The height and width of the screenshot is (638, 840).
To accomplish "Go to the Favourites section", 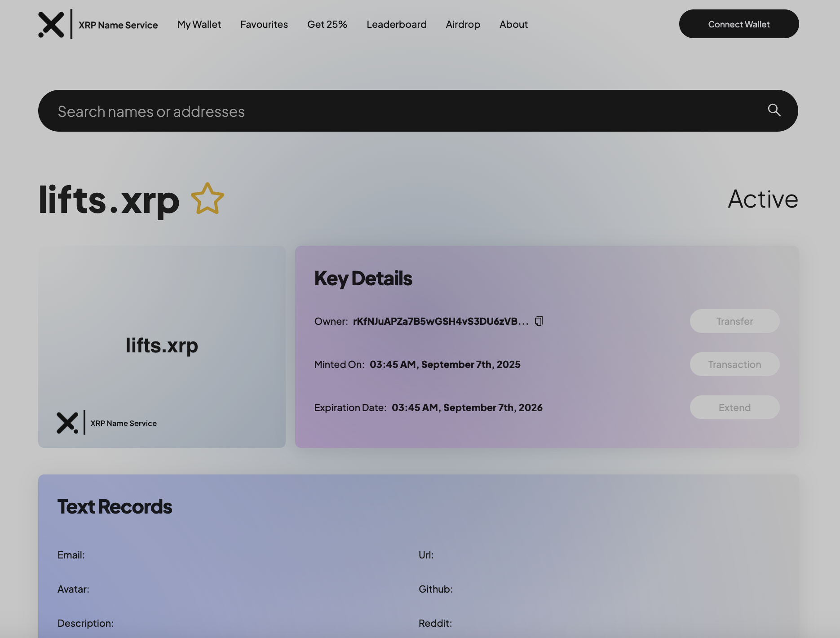I will pos(264,24).
